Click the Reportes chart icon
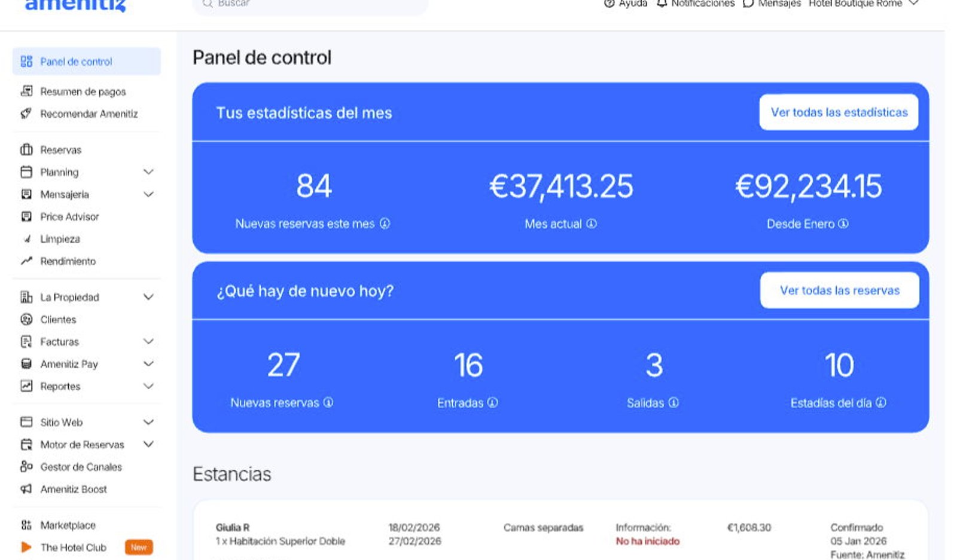957x560 pixels. pos(26,386)
